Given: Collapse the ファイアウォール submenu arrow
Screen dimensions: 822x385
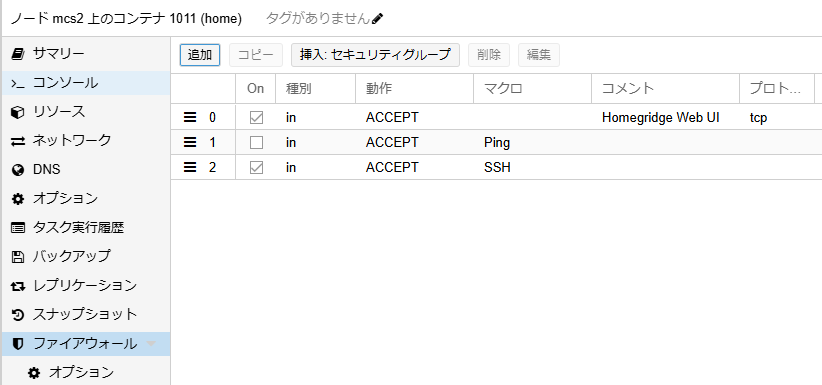Looking at the screenshot, I should [x=151, y=344].
